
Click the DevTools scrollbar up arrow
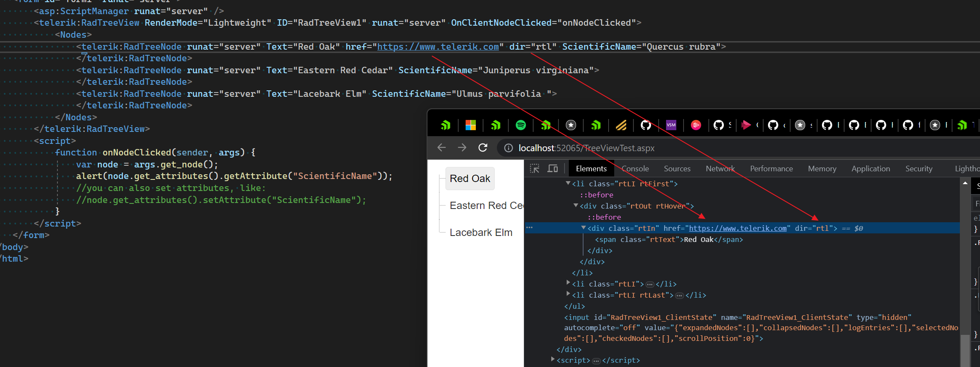pyautogui.click(x=965, y=183)
